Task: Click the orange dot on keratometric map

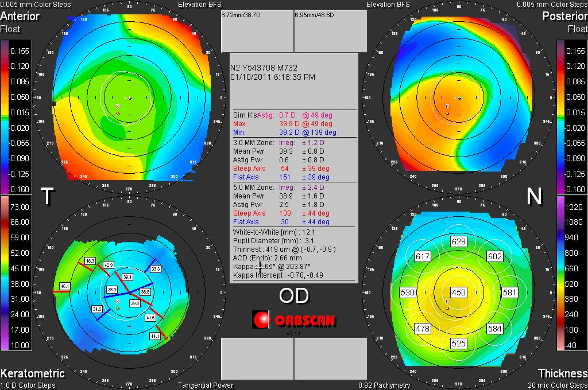Action: [118, 308]
